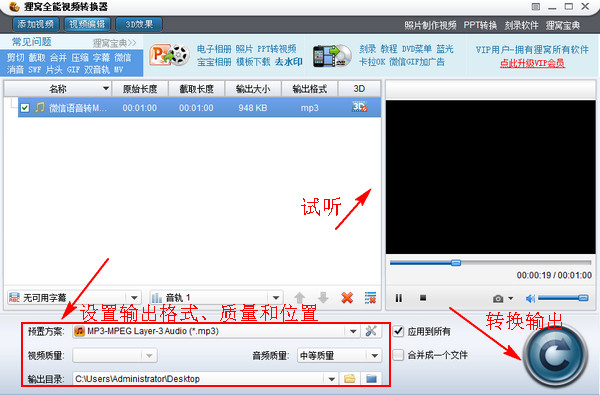Take a snapshot with camera icon

[498, 298]
